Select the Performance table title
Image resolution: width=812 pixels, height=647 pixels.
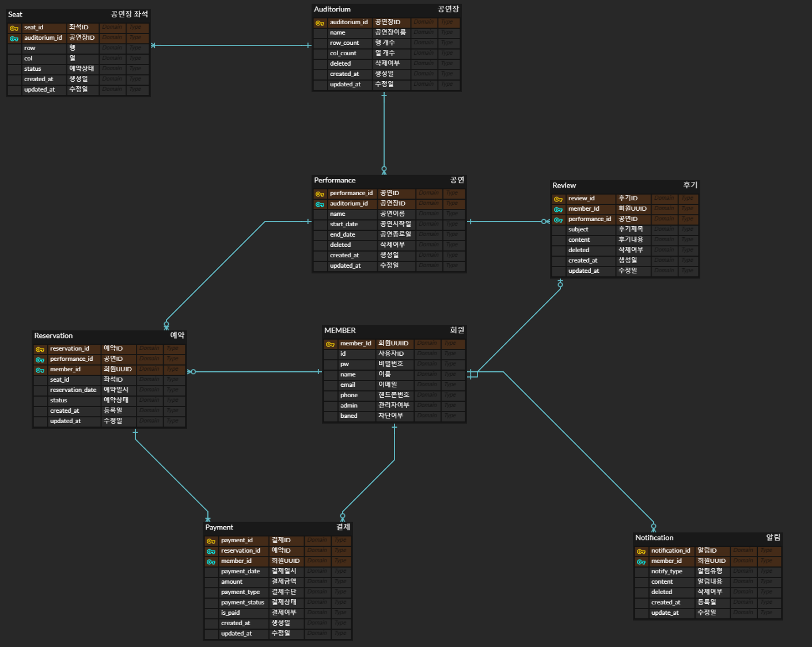(335, 180)
